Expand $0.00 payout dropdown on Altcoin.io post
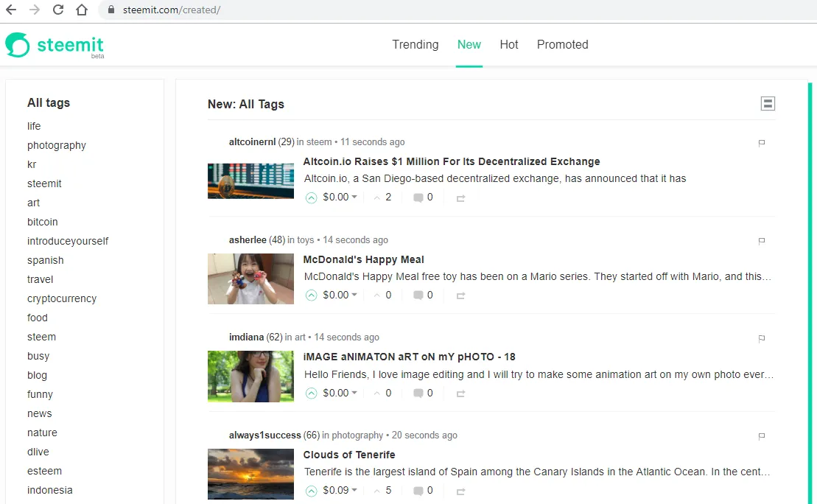The image size is (817, 504). point(340,197)
